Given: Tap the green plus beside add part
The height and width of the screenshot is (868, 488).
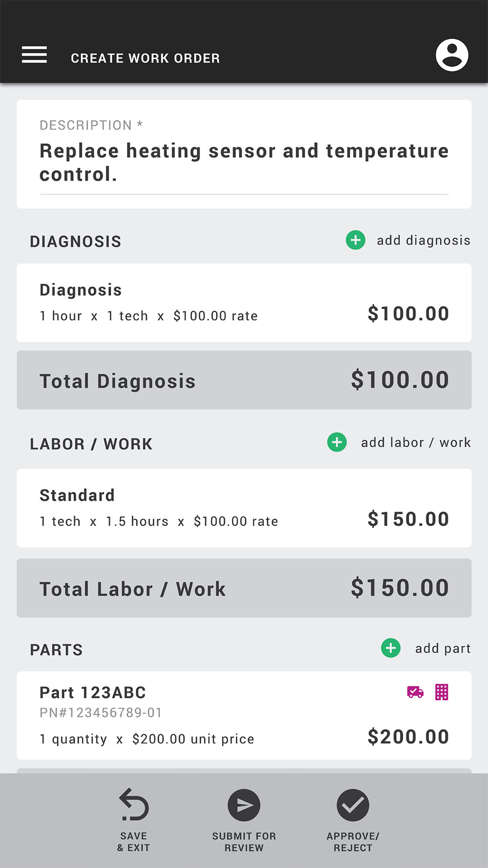Looking at the screenshot, I should [391, 648].
